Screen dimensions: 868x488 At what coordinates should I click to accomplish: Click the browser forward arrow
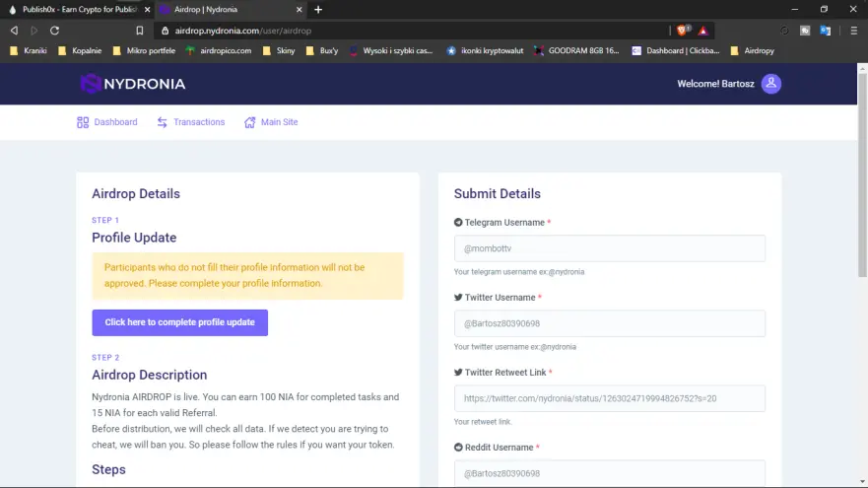(x=34, y=31)
